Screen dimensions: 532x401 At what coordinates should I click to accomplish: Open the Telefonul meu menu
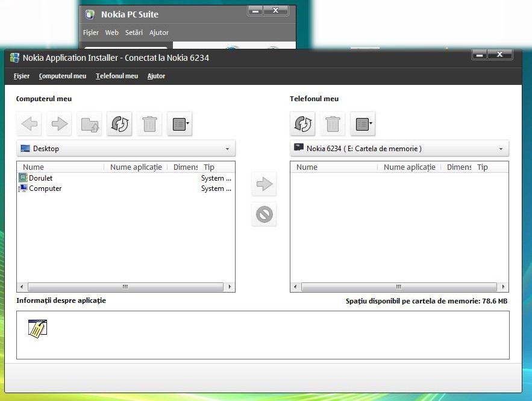click(117, 76)
